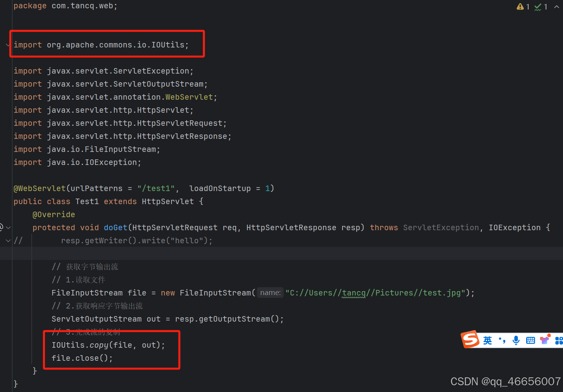Click the "/test1" urlPatterns string
563x392 pixels.
156,188
